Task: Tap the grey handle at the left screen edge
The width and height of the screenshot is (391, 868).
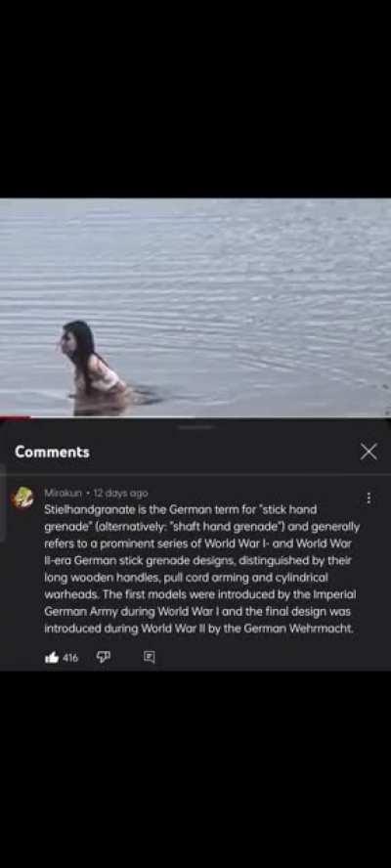Action: point(3,503)
